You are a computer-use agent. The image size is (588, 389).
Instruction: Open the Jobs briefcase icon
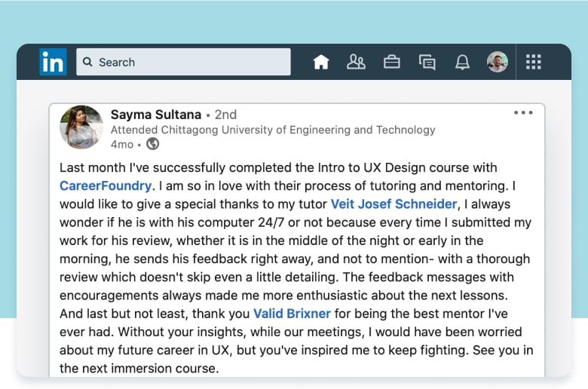391,62
